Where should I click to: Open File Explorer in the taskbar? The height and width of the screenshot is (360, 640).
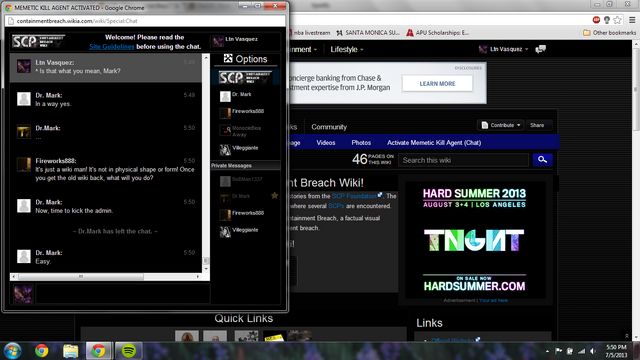[70, 351]
